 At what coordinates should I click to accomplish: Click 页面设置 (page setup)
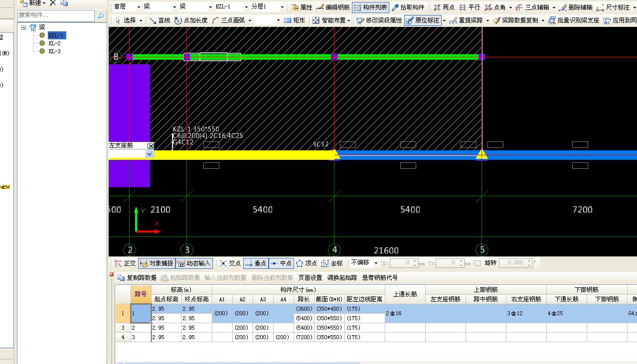[x=310, y=278]
